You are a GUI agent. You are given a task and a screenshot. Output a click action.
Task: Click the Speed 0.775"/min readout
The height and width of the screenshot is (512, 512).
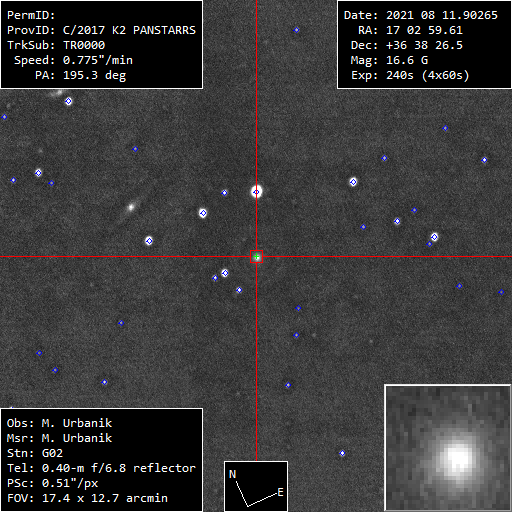pos(73,60)
